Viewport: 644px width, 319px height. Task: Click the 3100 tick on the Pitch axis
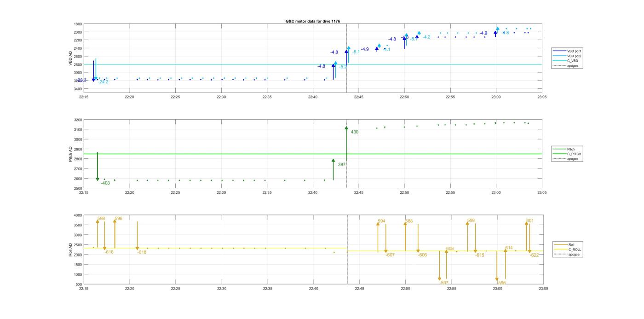point(78,130)
